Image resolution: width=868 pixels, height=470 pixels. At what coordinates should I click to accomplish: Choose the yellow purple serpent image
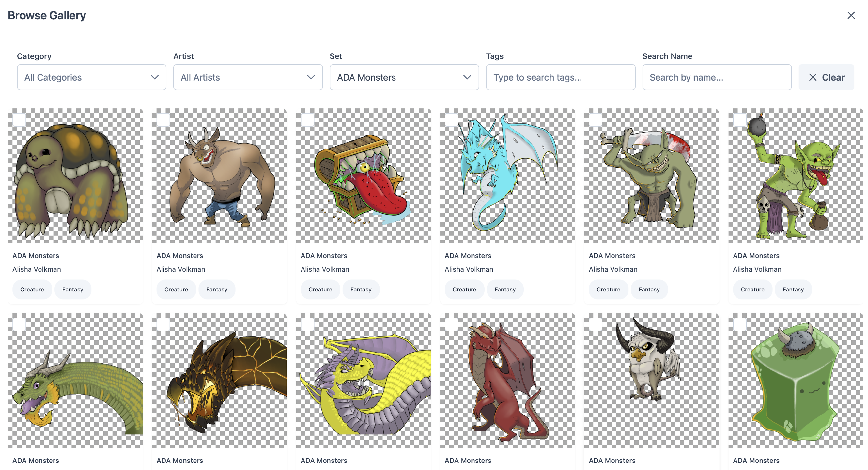pyautogui.click(x=363, y=380)
